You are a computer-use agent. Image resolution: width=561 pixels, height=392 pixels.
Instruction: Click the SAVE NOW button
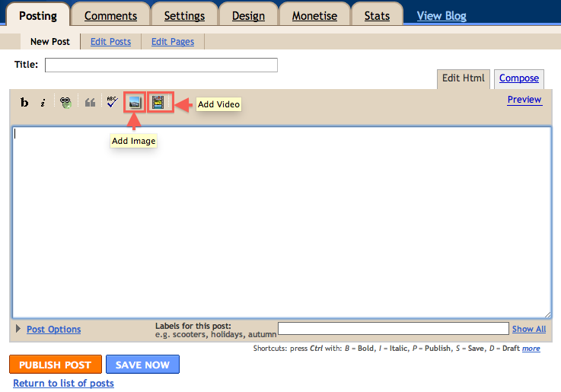click(x=142, y=365)
